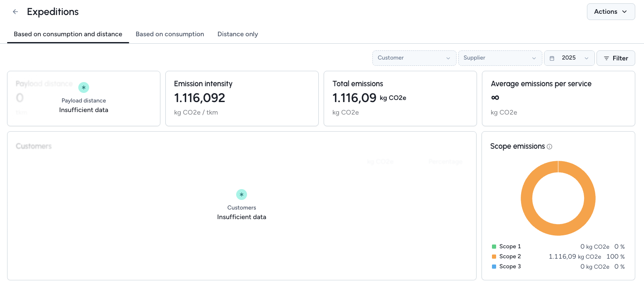Click the info icon beside Scope emissions
The height and width of the screenshot is (282, 644).
click(x=549, y=147)
